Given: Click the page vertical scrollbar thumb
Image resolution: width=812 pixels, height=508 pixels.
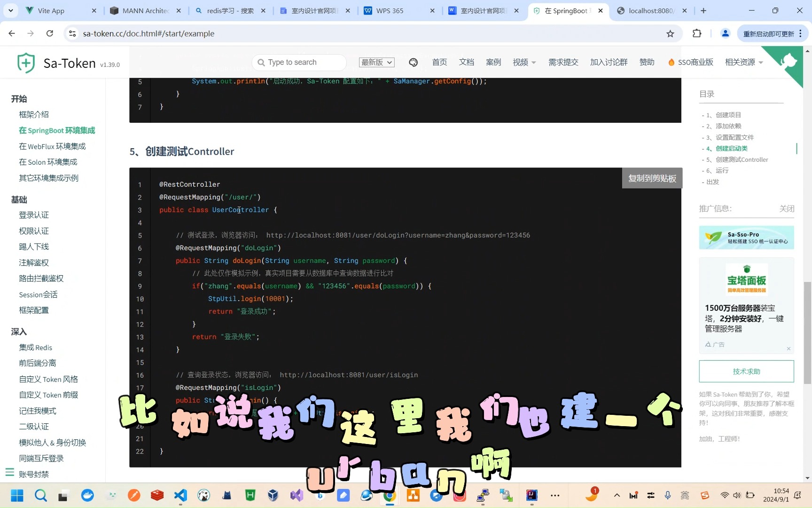Looking at the screenshot, I should (x=807, y=333).
